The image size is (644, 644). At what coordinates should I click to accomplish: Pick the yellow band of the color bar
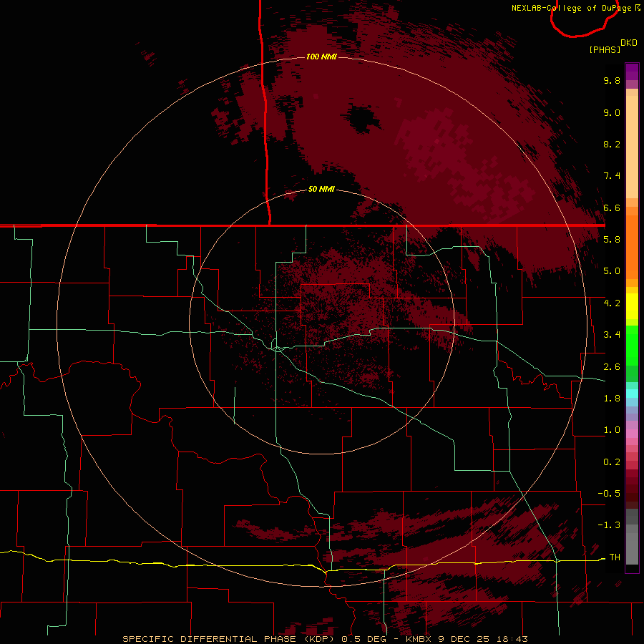click(632, 306)
